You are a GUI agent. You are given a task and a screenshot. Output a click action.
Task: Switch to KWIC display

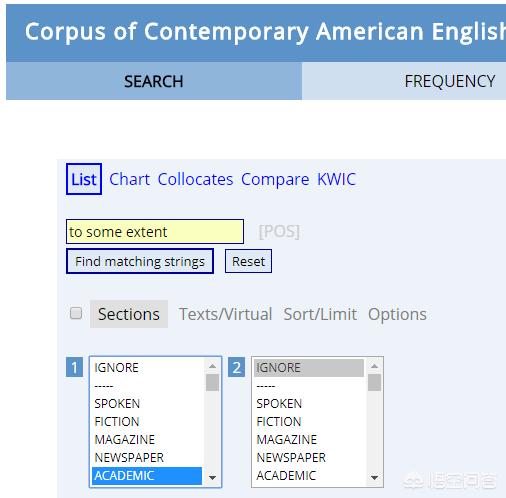click(x=336, y=179)
